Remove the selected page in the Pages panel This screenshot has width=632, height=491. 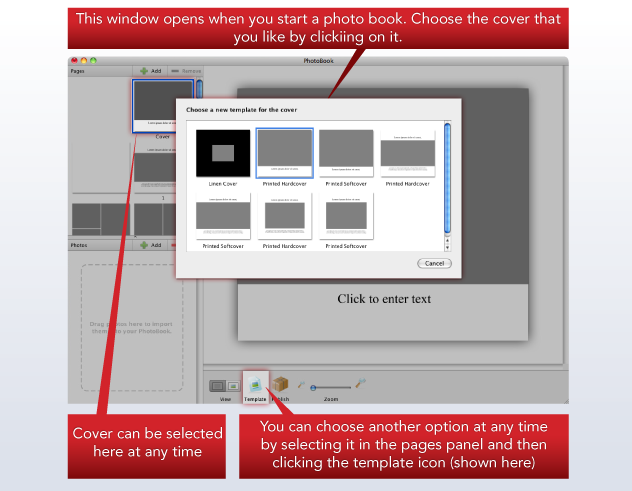[x=186, y=71]
